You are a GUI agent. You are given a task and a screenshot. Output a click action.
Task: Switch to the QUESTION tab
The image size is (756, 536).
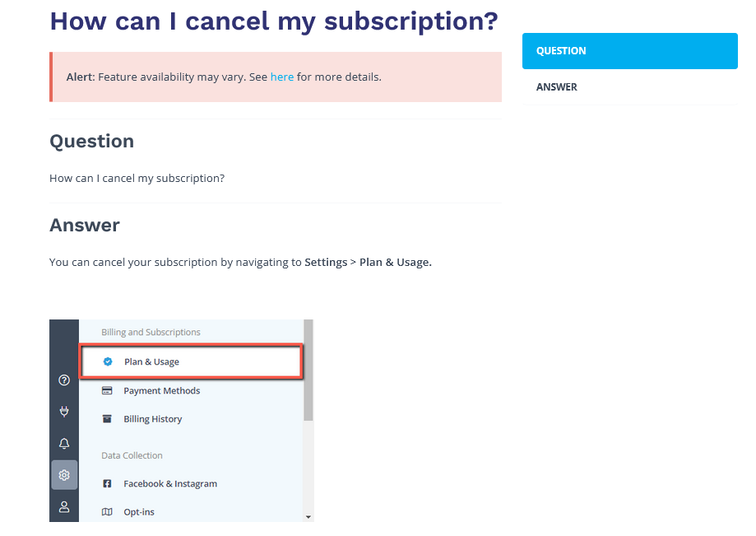point(628,50)
